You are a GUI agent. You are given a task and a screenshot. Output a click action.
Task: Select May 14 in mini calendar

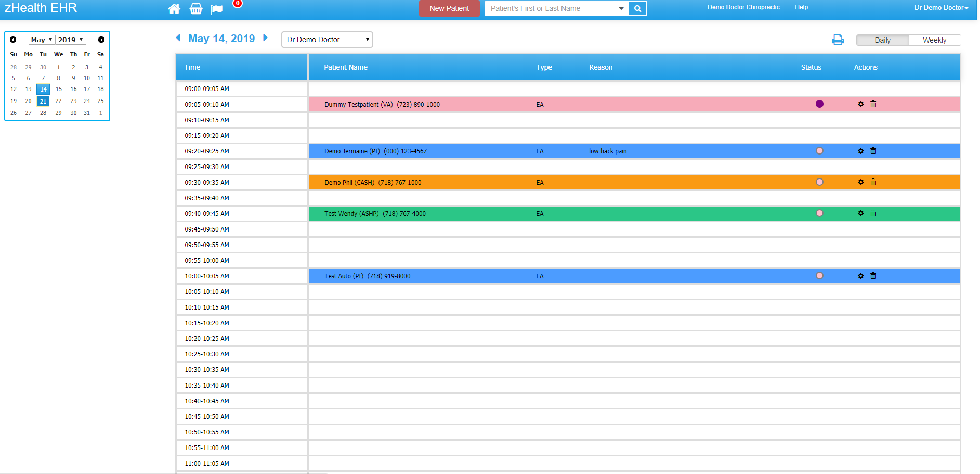coord(43,89)
